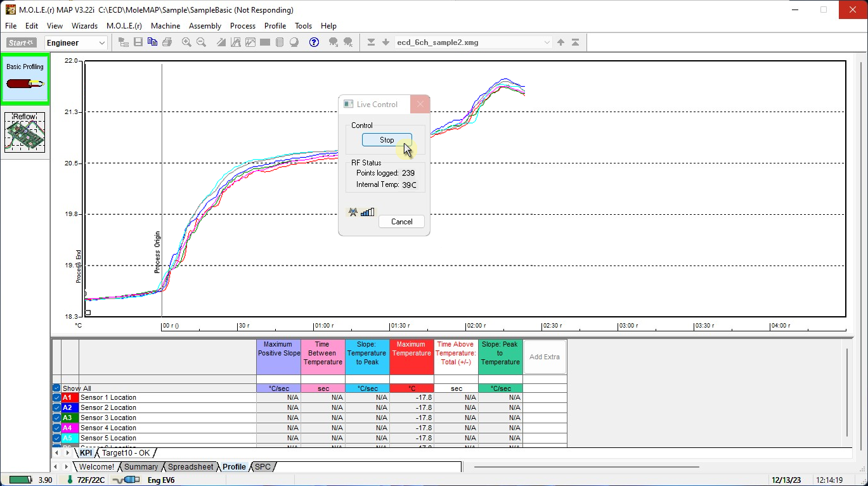Viewport: 868px width, 486px height.
Task: Switch to the Welcome! tab
Action: (96, 467)
